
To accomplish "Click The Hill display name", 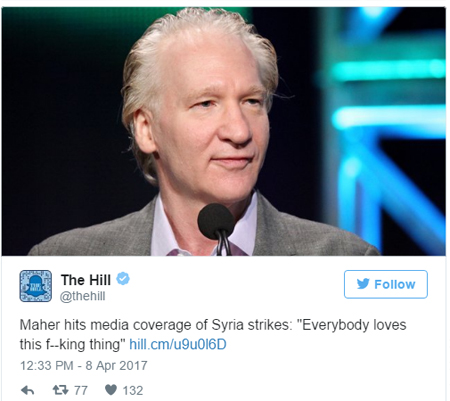I will tap(86, 280).
